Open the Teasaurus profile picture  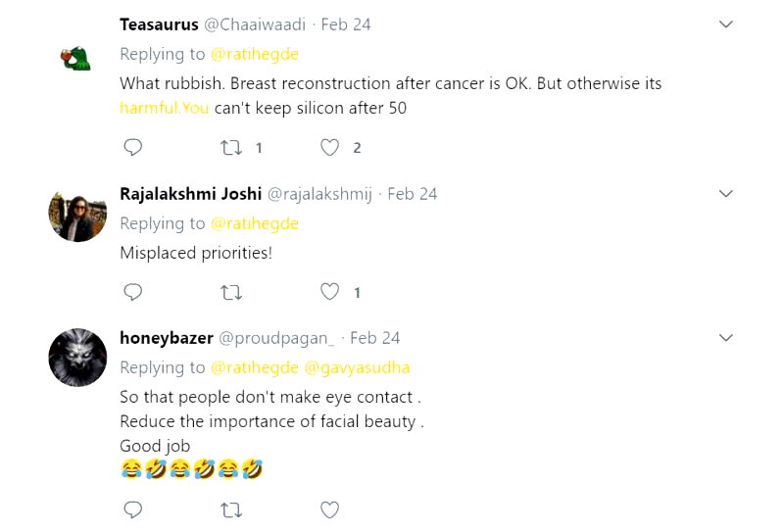pyautogui.click(x=76, y=56)
